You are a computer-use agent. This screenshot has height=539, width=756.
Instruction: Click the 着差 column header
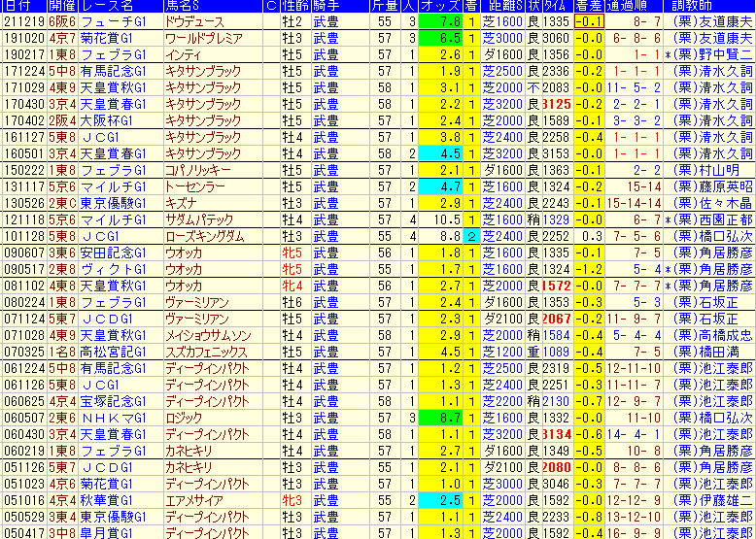[x=589, y=6]
